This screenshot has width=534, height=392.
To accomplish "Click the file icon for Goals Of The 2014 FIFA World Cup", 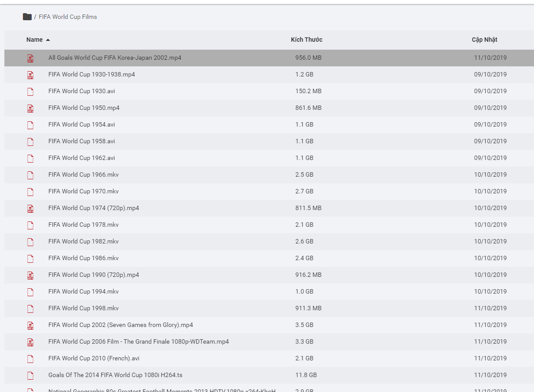I will tap(30, 375).
